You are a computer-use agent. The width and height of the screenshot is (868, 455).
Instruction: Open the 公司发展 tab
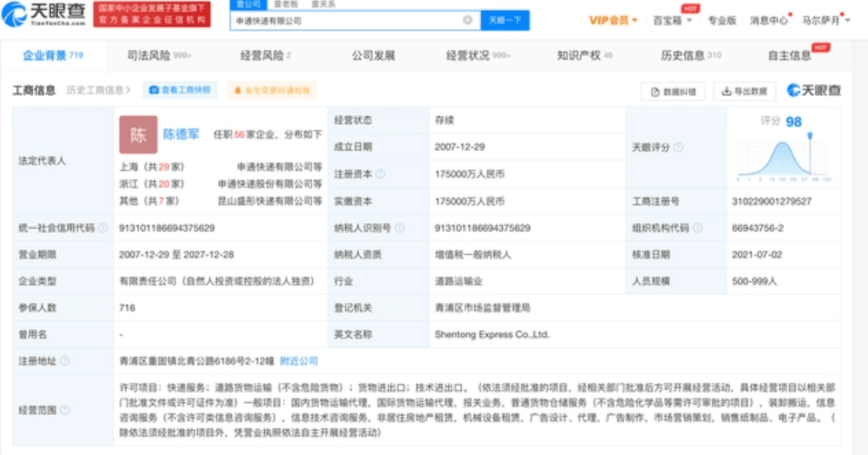coord(373,56)
